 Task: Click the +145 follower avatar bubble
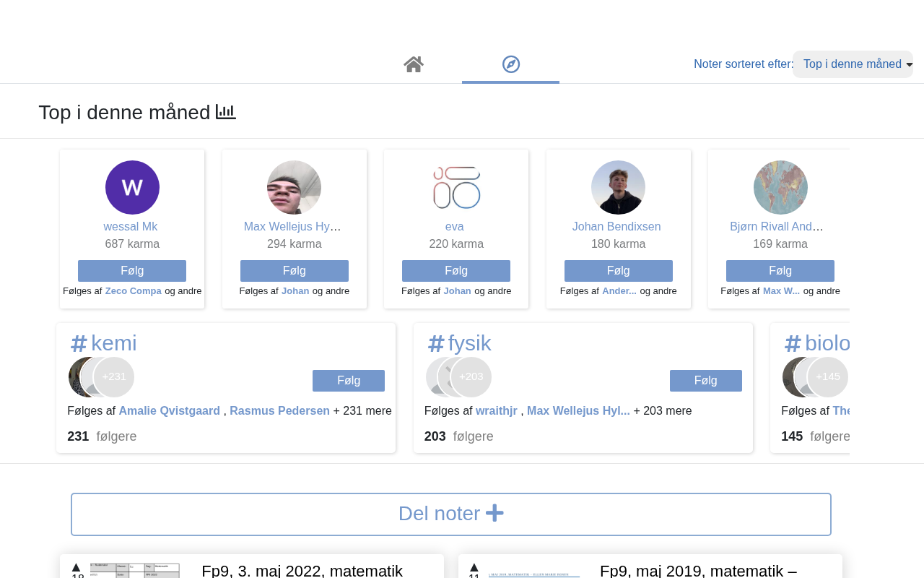click(x=828, y=377)
